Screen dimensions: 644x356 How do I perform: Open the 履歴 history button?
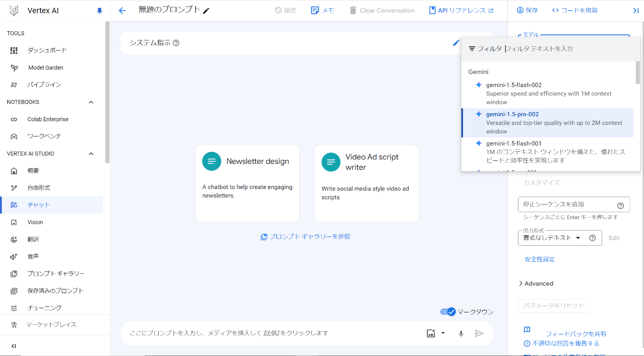point(285,11)
